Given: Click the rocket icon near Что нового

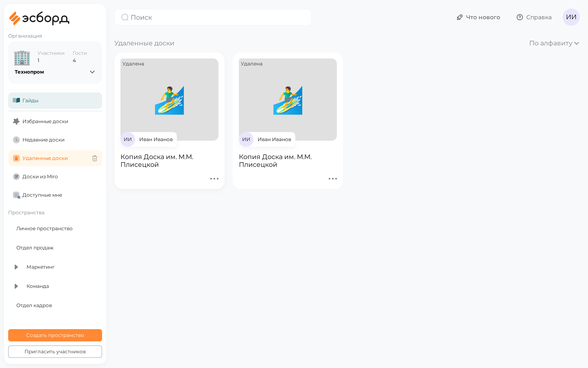Looking at the screenshot, I should (x=459, y=17).
